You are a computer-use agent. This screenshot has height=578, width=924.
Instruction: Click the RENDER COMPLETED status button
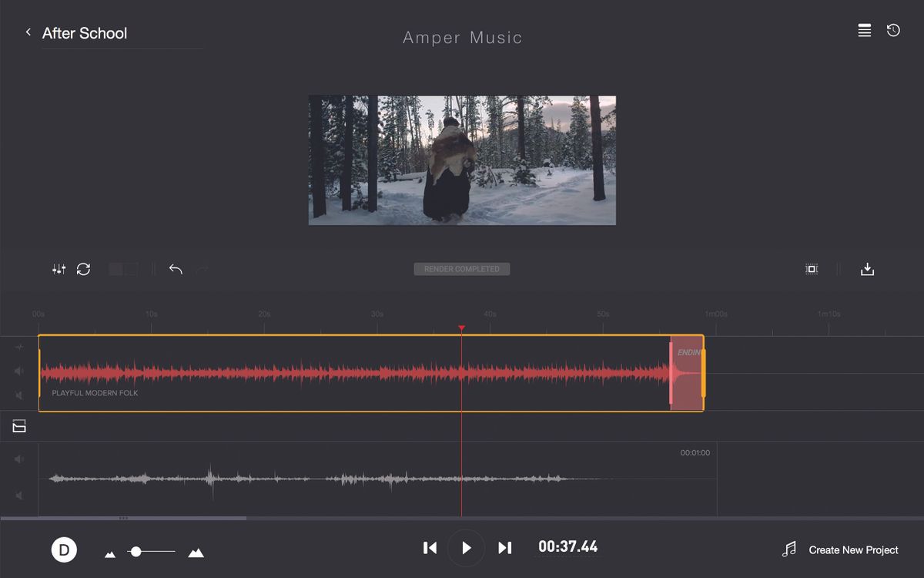point(461,269)
